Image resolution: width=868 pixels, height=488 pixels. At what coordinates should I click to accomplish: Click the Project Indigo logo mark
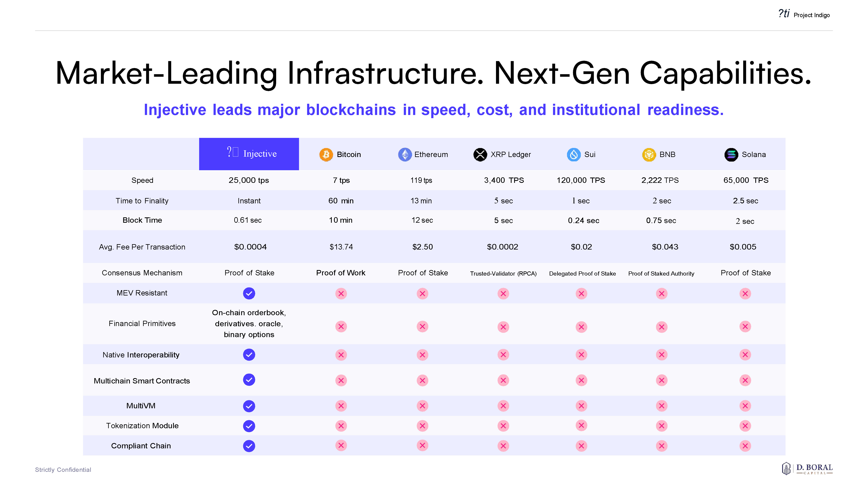pos(784,14)
